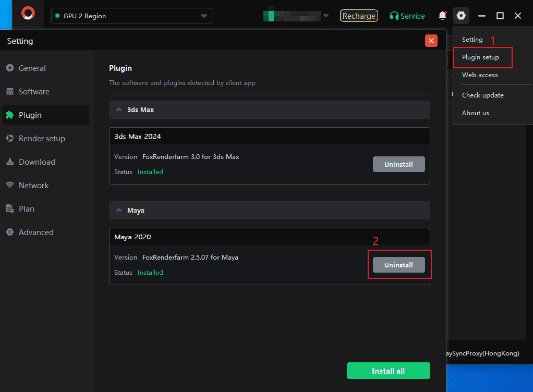The image size is (533, 392).
Task: Select the Software icon in sidebar
Action: point(9,92)
